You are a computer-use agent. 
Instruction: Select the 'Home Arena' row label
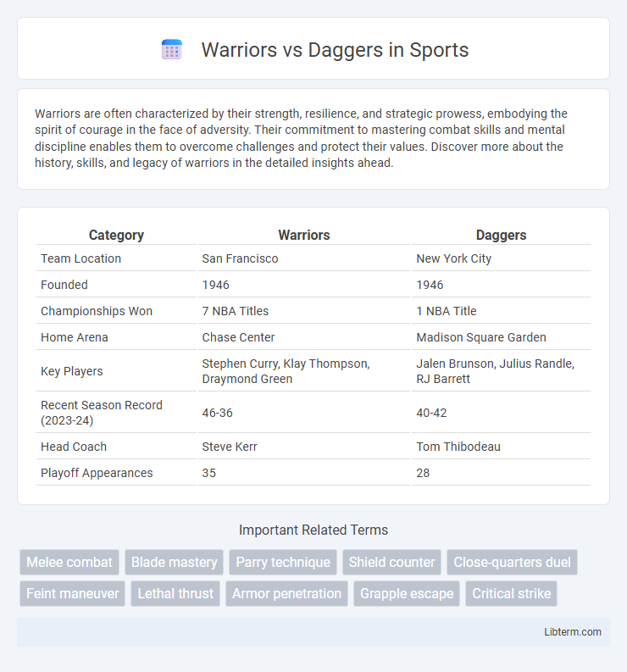pyautogui.click(x=75, y=337)
